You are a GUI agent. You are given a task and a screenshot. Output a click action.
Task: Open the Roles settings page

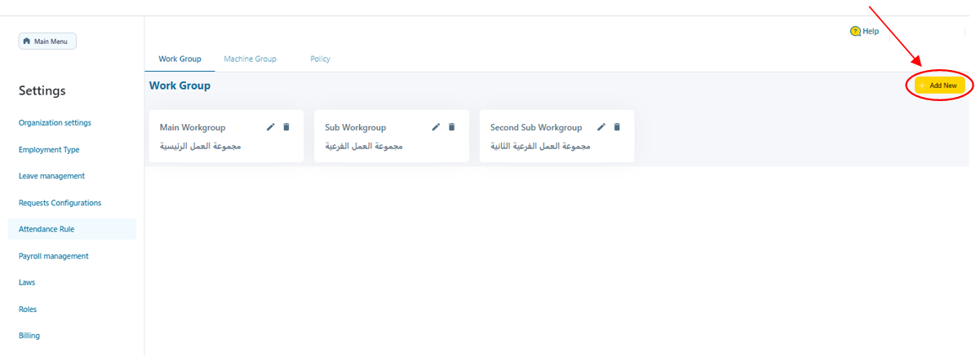(28, 310)
